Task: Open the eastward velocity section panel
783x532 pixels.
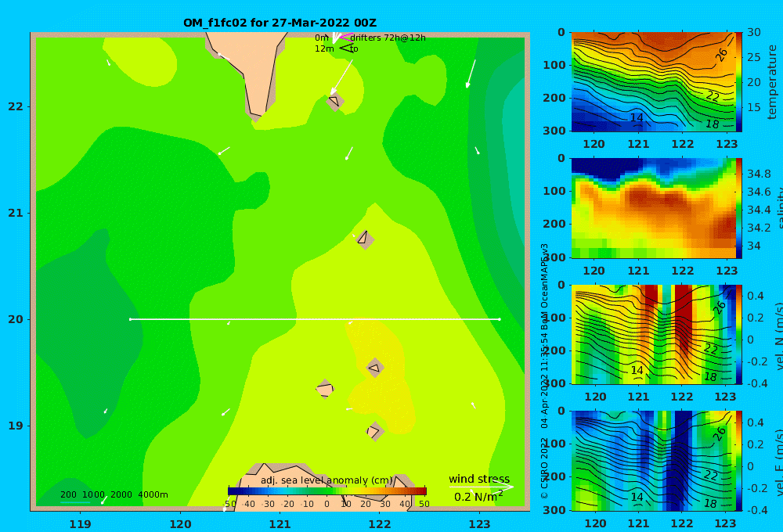Action: [x=653, y=461]
